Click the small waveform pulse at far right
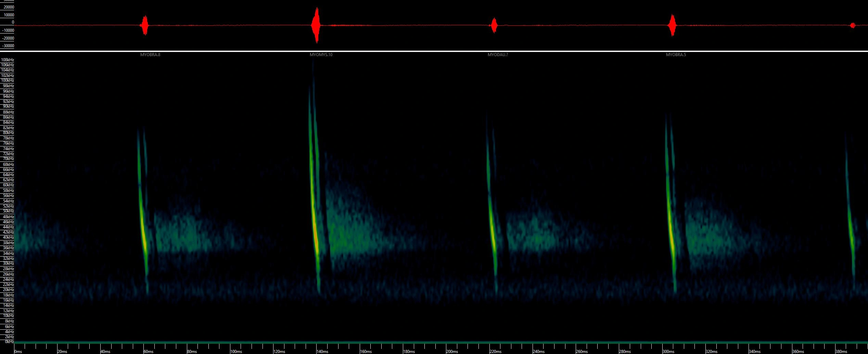Image resolution: width=868 pixels, height=354 pixels. click(x=852, y=25)
